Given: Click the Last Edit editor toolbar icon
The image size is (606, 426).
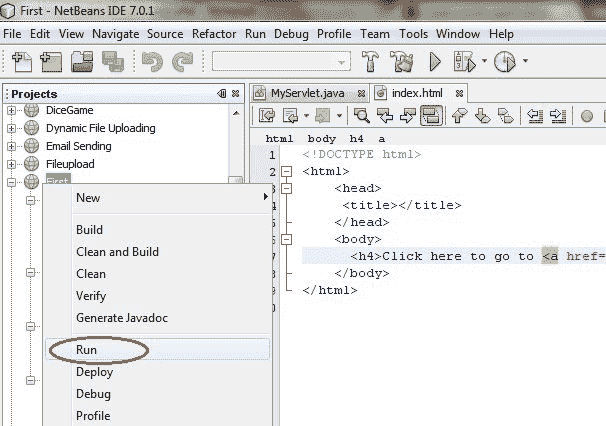Looking at the screenshot, I should tap(267, 115).
